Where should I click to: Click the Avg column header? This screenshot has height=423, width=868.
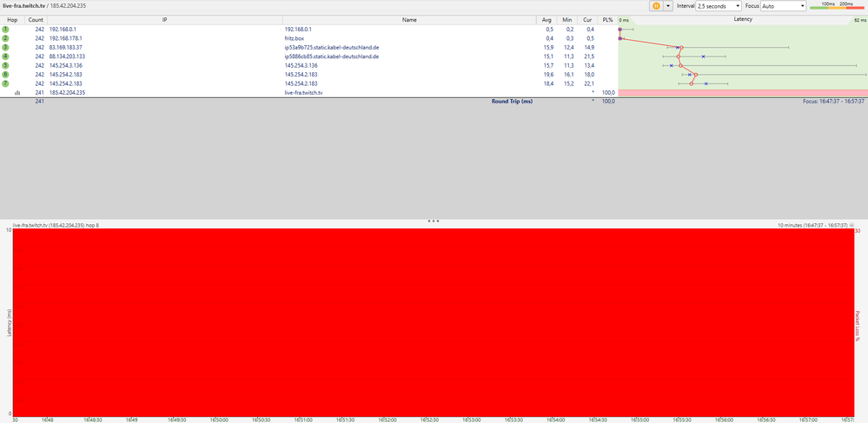pyautogui.click(x=547, y=20)
